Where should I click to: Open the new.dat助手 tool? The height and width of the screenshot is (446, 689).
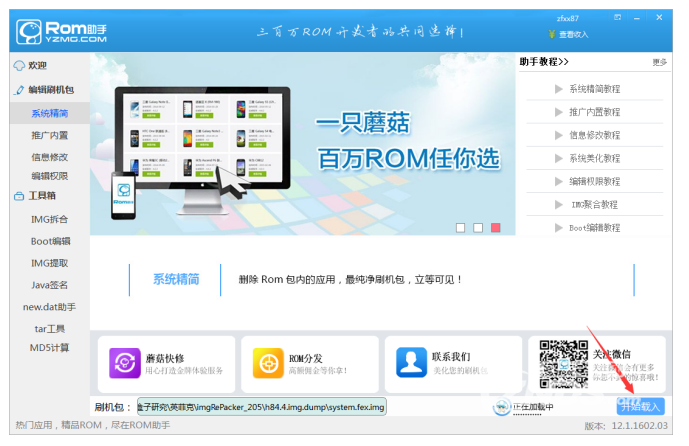point(49,307)
